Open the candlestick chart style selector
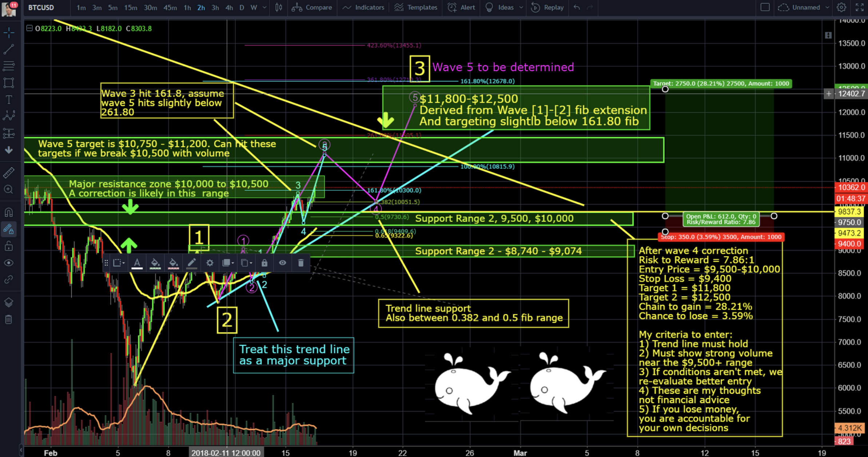This screenshot has width=868, height=457. tap(279, 7)
